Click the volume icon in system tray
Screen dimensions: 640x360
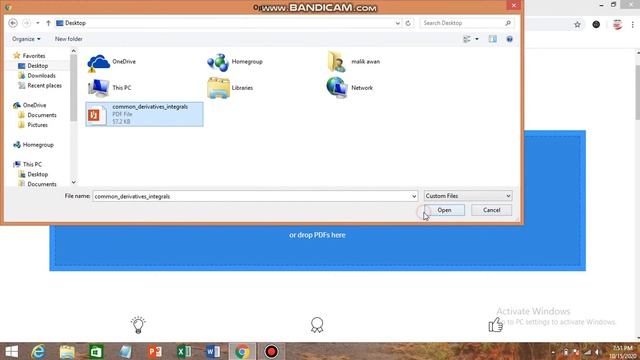598,352
